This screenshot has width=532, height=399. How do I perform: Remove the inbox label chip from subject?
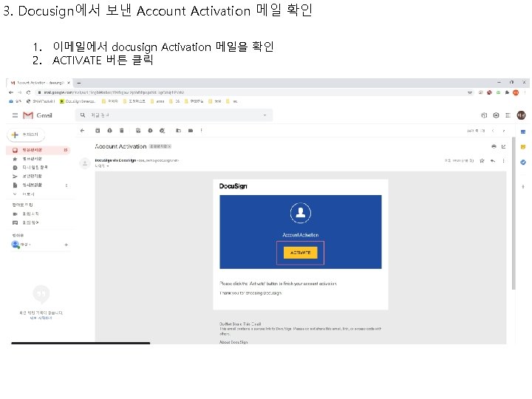[x=170, y=146]
